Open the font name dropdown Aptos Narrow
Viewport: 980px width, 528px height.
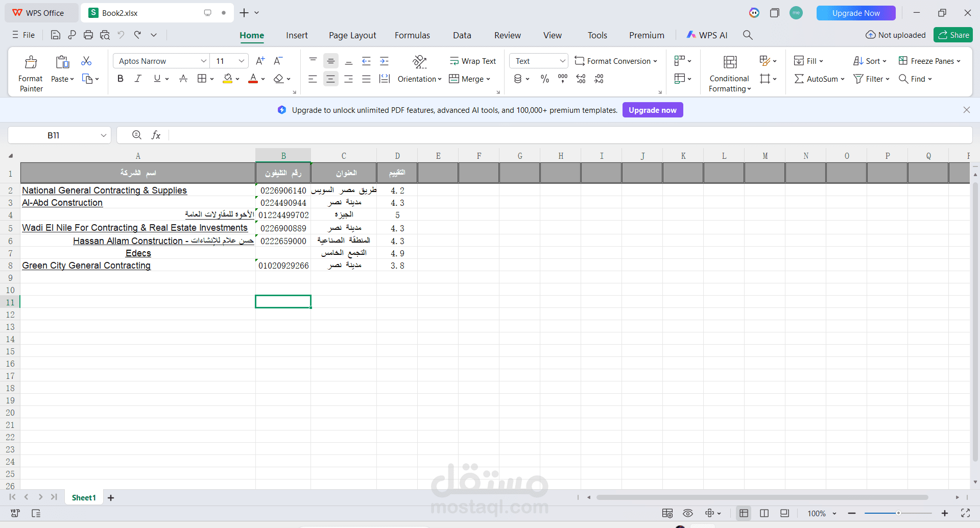point(203,61)
